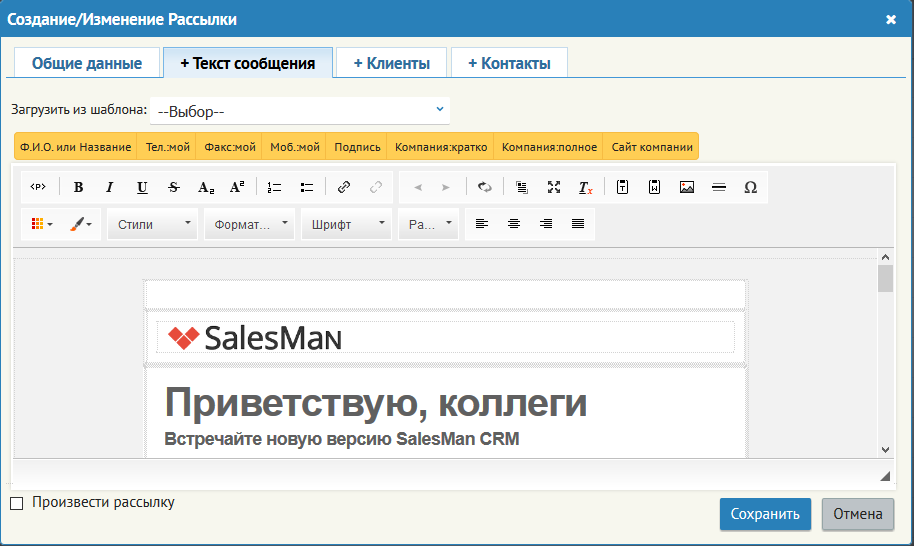Insert special character Omega icon
This screenshot has height=546, width=914.
[751, 187]
